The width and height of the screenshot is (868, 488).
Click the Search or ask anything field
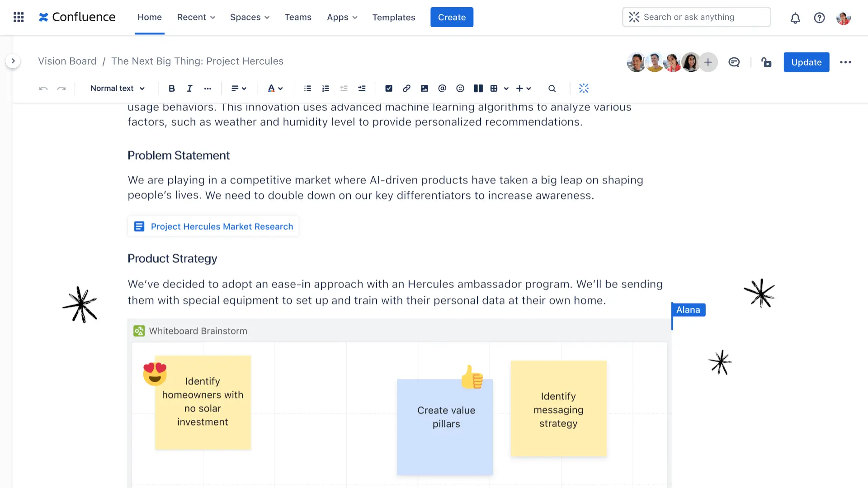pyautogui.click(x=696, y=17)
